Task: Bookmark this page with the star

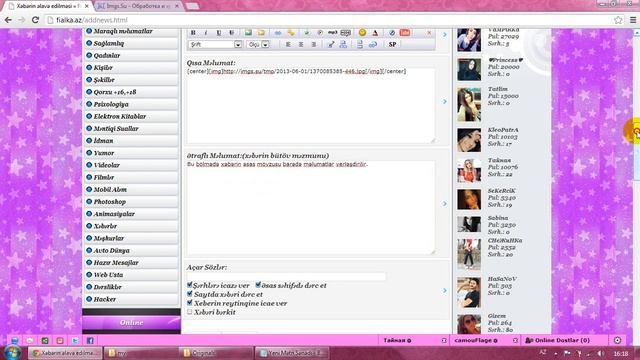Action: coord(618,20)
